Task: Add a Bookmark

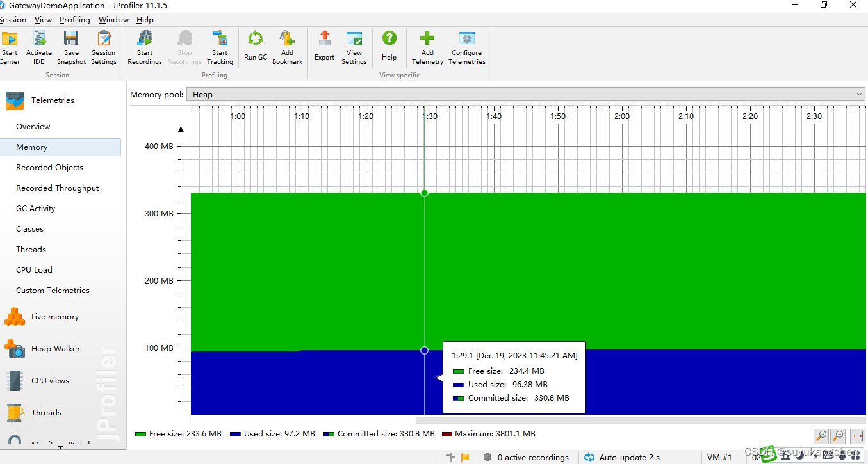Action: coord(287,48)
